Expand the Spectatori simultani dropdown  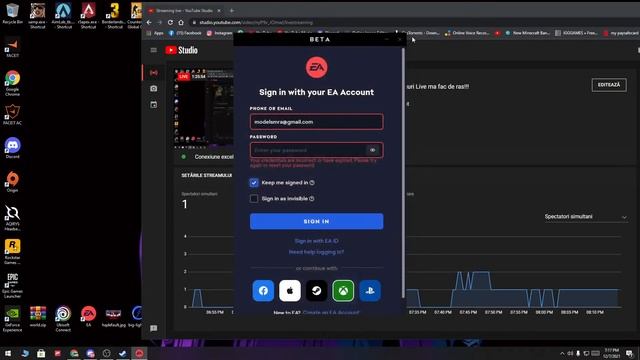click(585, 217)
